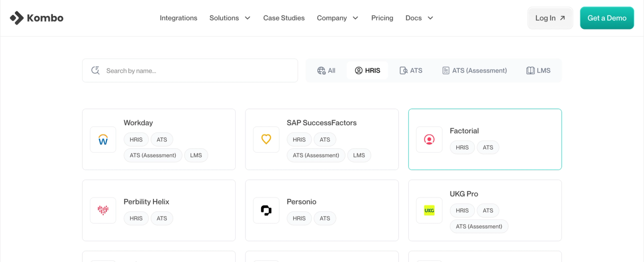The image size is (644, 262).
Task: Click the LMS tag on Workday card
Action: 196,155
